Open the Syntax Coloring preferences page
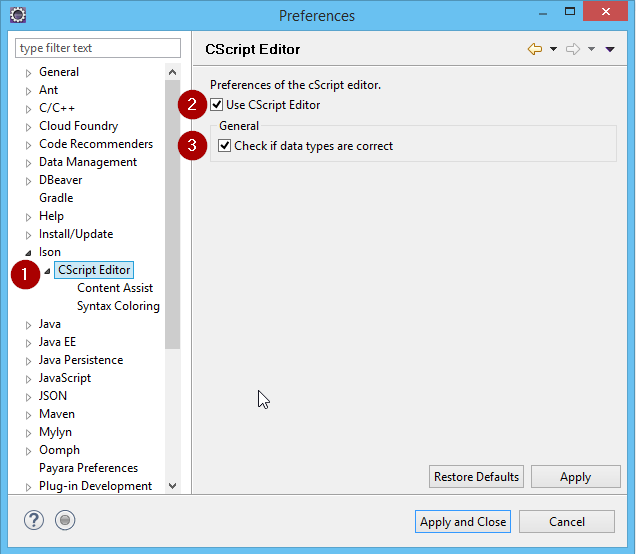The image size is (636, 554). point(118,306)
